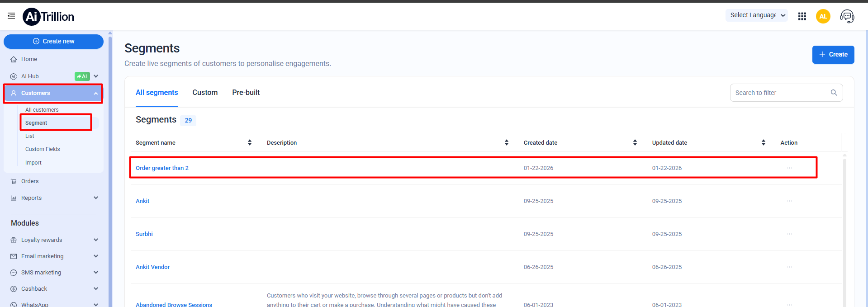868x307 pixels.
Task: Open the support chat headset icon
Action: click(x=847, y=16)
